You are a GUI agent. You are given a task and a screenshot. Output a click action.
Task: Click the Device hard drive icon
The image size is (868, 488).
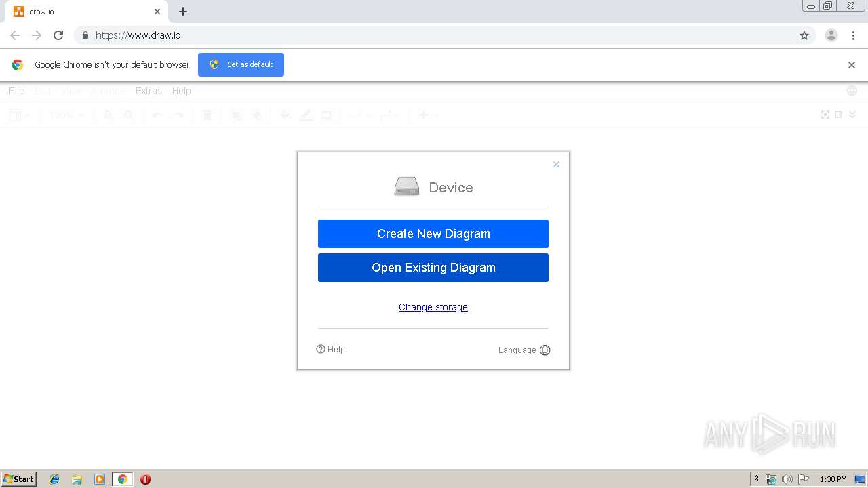click(407, 186)
